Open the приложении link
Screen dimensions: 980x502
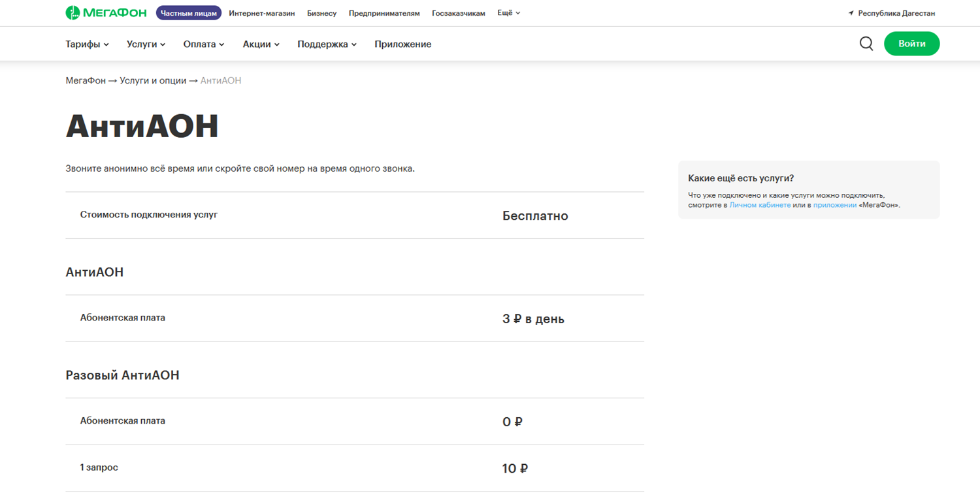(835, 205)
